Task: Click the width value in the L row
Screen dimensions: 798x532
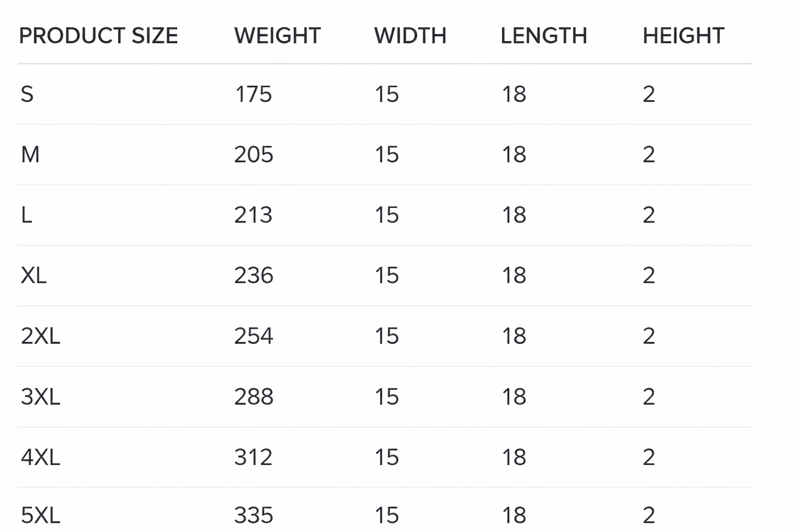Action: click(x=387, y=215)
